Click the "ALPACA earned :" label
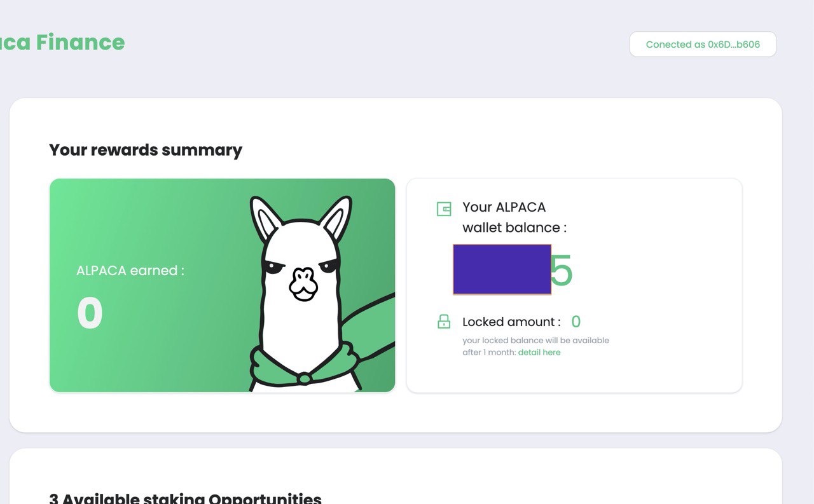 (x=130, y=270)
